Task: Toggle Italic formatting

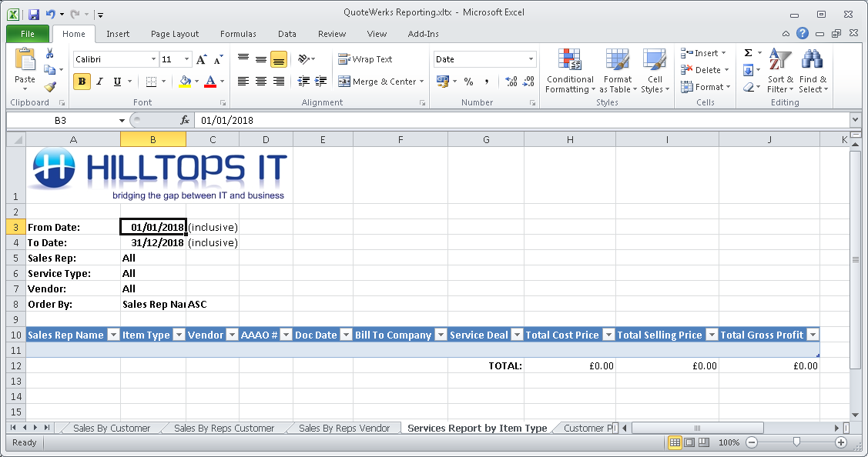Action: [x=100, y=82]
